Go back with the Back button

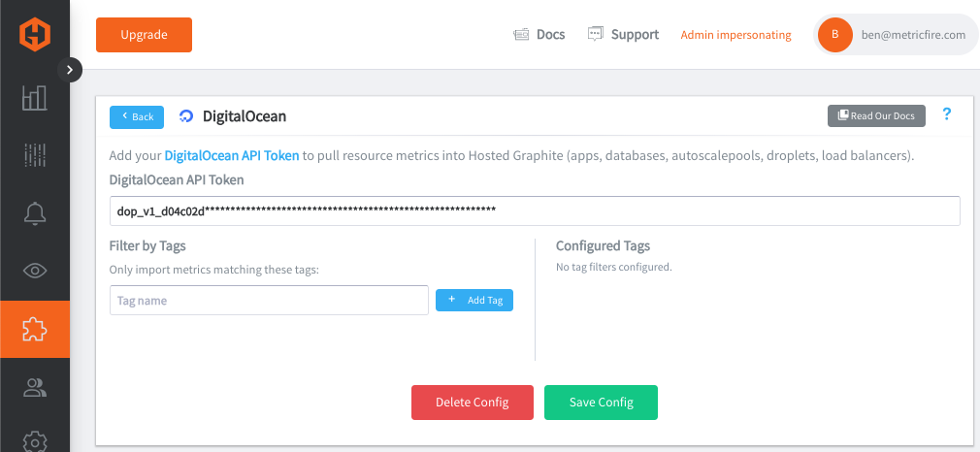click(x=137, y=117)
